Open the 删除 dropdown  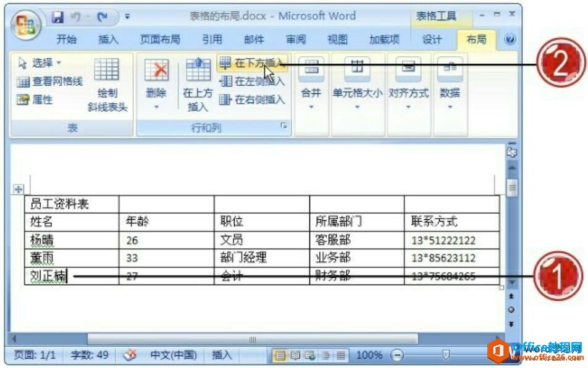tap(156, 85)
